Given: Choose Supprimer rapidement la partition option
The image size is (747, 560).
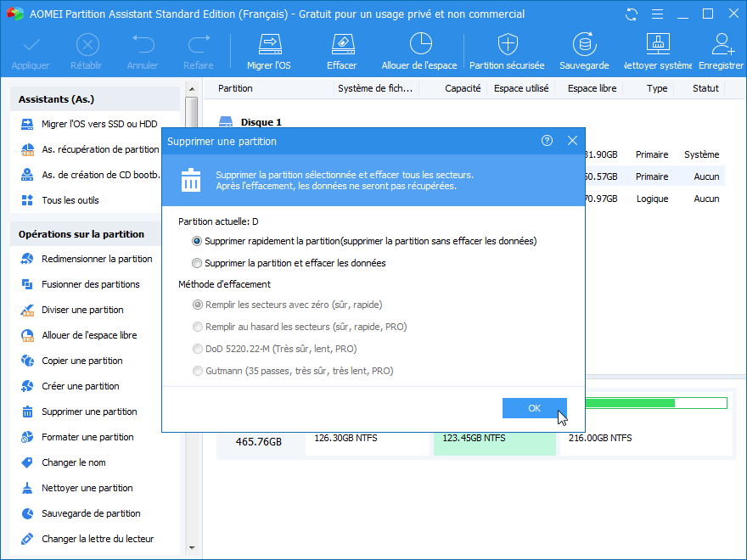Looking at the screenshot, I should 364,241.
